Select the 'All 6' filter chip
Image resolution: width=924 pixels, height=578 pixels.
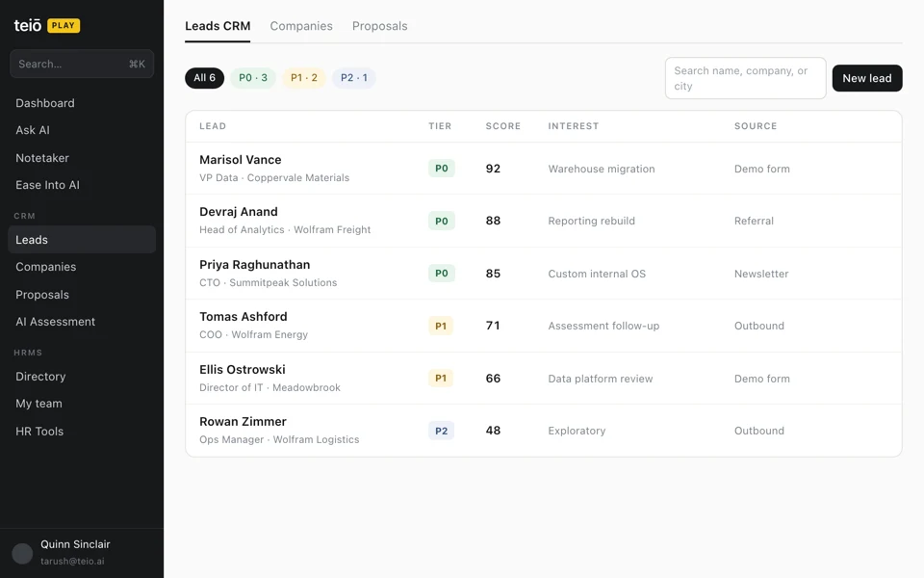click(204, 78)
